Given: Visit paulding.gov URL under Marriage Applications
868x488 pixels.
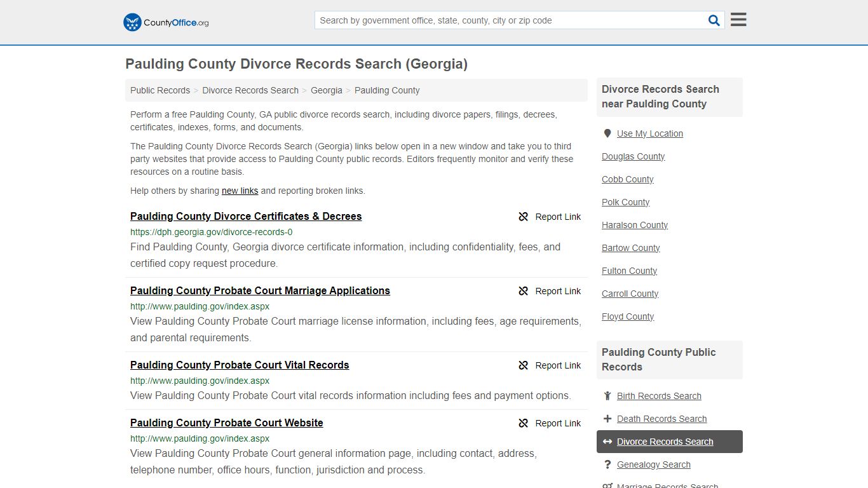Looking at the screenshot, I should (x=200, y=306).
